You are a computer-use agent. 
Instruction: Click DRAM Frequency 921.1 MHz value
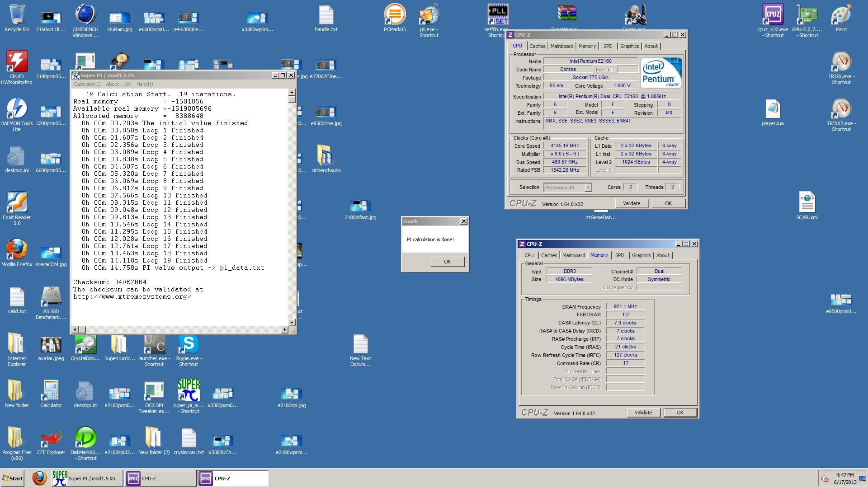[625, 306]
